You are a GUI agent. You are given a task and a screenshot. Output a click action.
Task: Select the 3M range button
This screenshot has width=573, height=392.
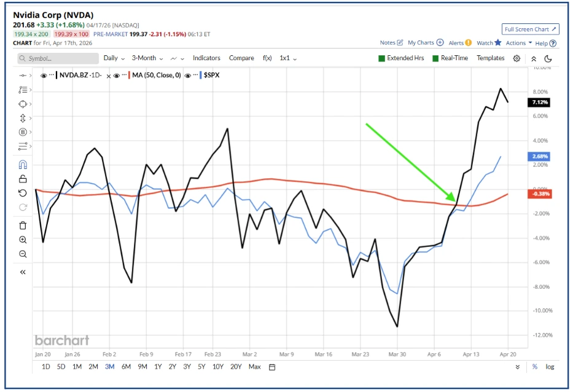[x=110, y=367]
